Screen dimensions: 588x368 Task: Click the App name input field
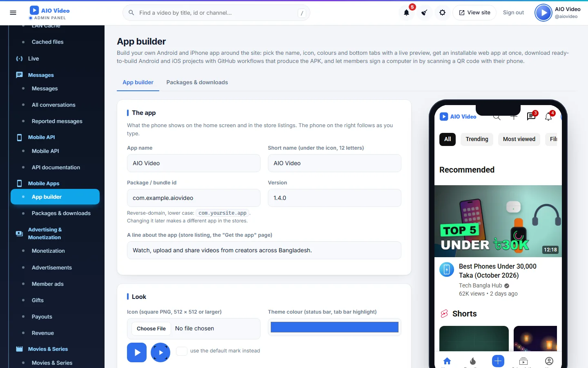(x=194, y=163)
